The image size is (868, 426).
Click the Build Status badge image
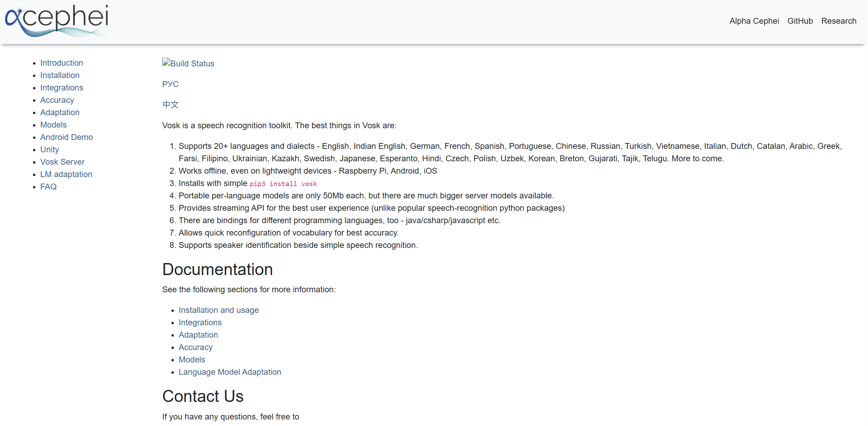[188, 63]
